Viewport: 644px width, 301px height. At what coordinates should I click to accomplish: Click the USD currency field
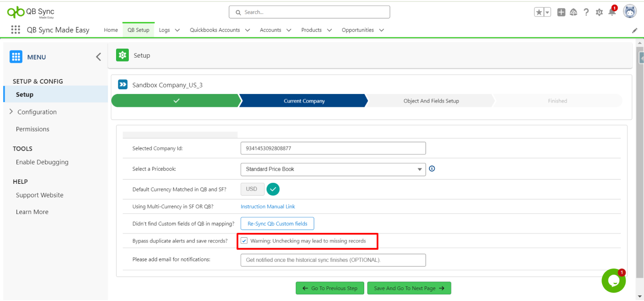point(252,189)
